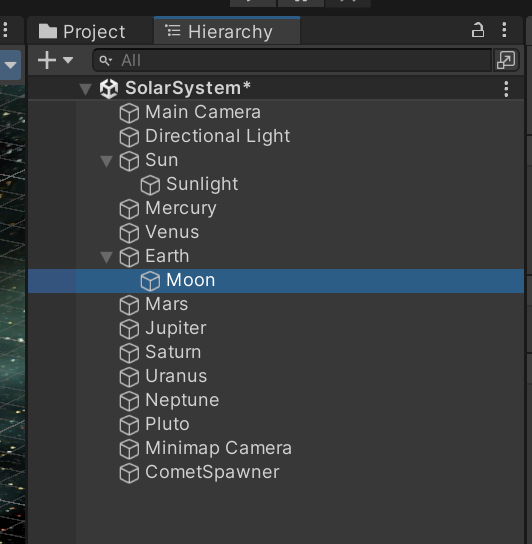Open the create dropdown arrow next to plus
The width and height of the screenshot is (532, 544).
pyautogui.click(x=68, y=60)
